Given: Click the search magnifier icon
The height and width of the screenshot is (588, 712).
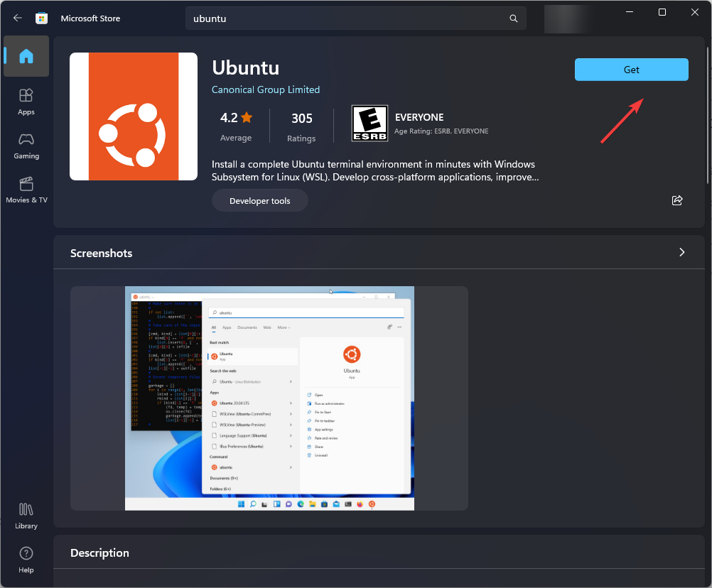Looking at the screenshot, I should coord(514,18).
